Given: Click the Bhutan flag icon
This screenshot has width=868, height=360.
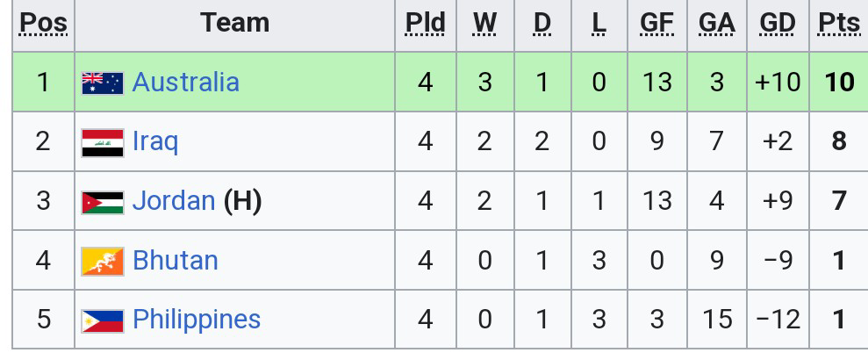Looking at the screenshot, I should (x=102, y=262).
